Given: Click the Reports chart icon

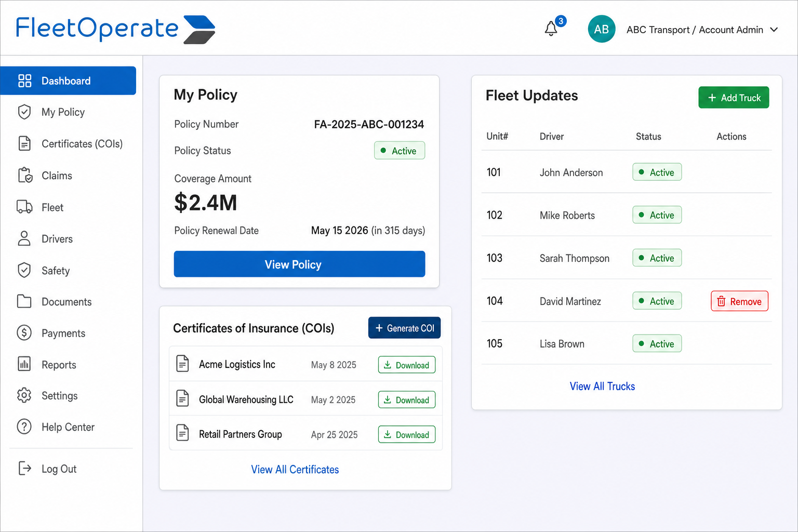Looking at the screenshot, I should pos(24,364).
